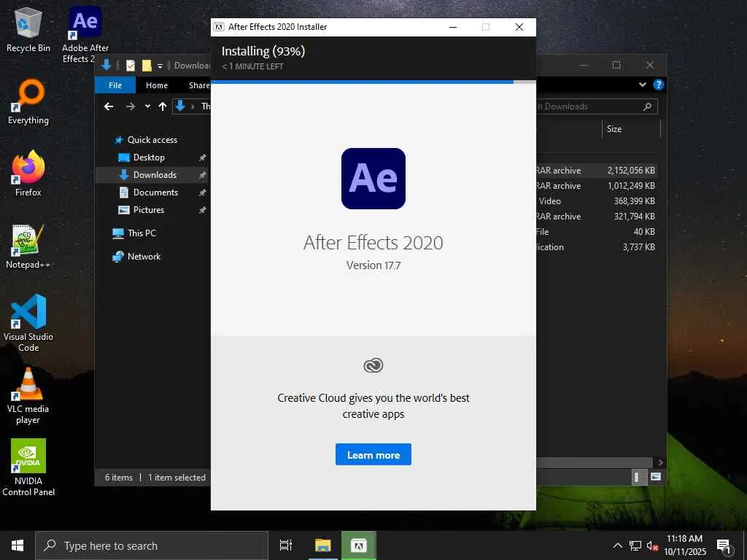The width and height of the screenshot is (747, 560).
Task: Open Task View from the taskbar
Action: 286,545
